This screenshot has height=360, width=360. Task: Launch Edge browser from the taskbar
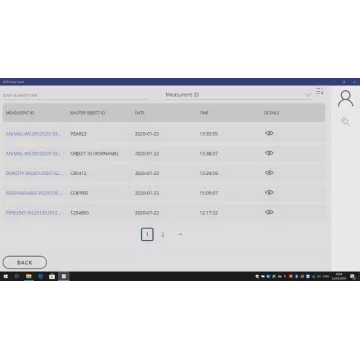point(41,276)
